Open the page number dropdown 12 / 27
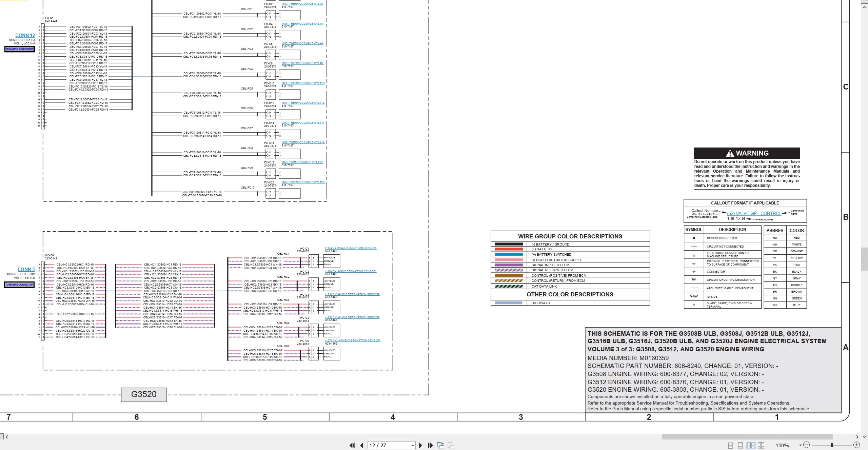 (413, 445)
